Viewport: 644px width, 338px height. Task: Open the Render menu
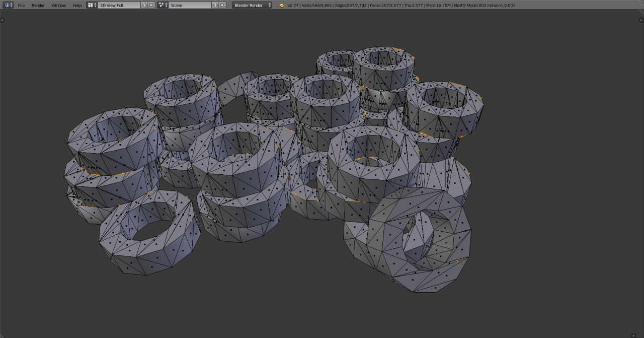(38, 5)
